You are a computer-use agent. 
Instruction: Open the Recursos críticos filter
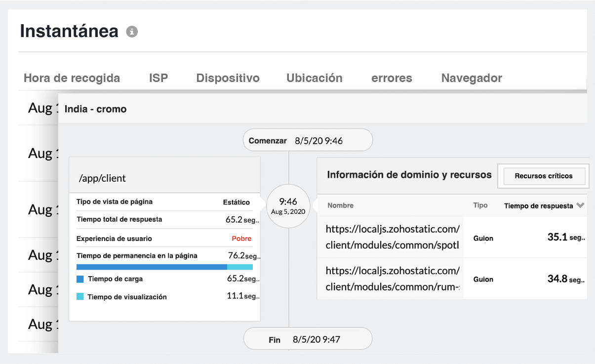pos(543,176)
